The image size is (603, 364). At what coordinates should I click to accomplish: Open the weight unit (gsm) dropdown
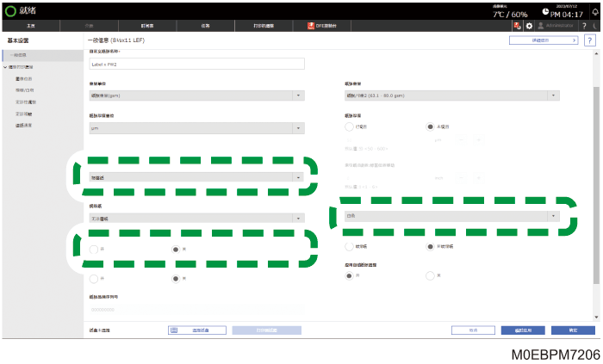pyautogui.click(x=197, y=96)
